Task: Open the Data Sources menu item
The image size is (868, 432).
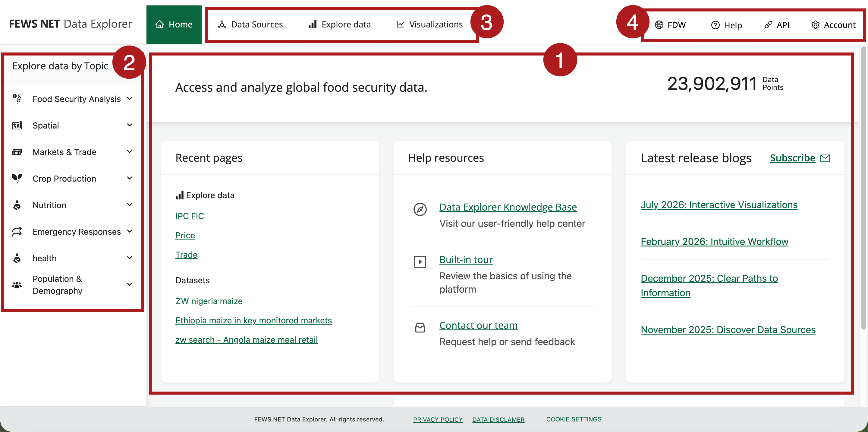Action: [250, 24]
